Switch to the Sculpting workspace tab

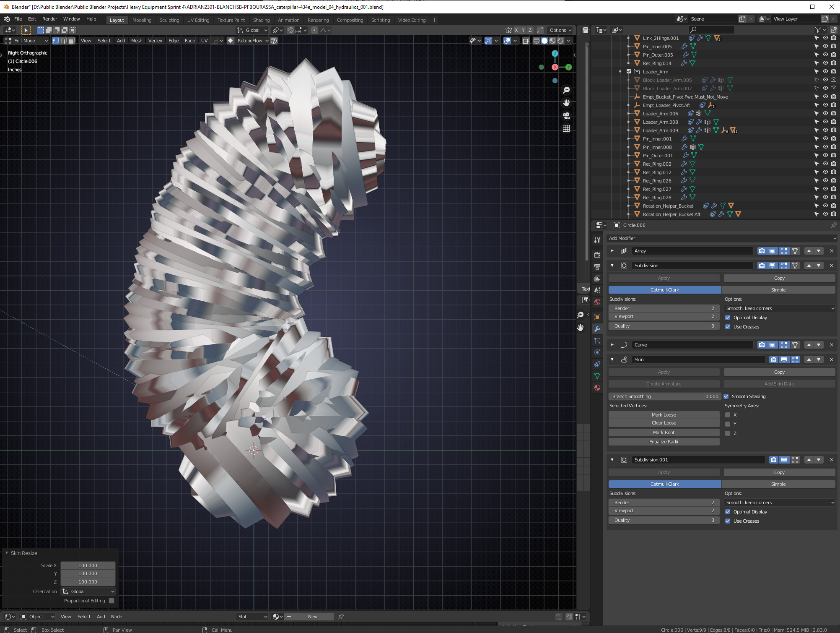click(x=169, y=20)
